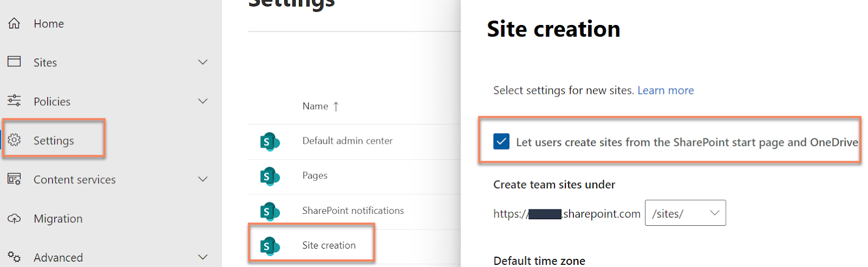Click SharePoint icon beside Site creation
Screen dimensions: 868x267
[270, 246]
